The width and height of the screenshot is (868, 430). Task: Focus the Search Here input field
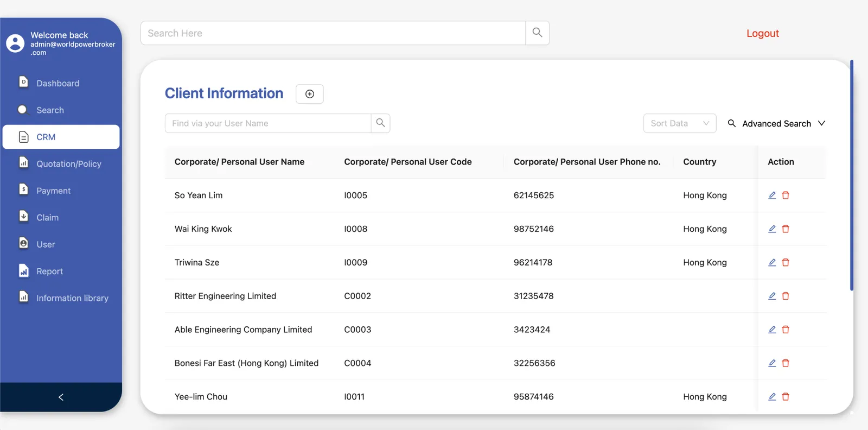point(333,33)
